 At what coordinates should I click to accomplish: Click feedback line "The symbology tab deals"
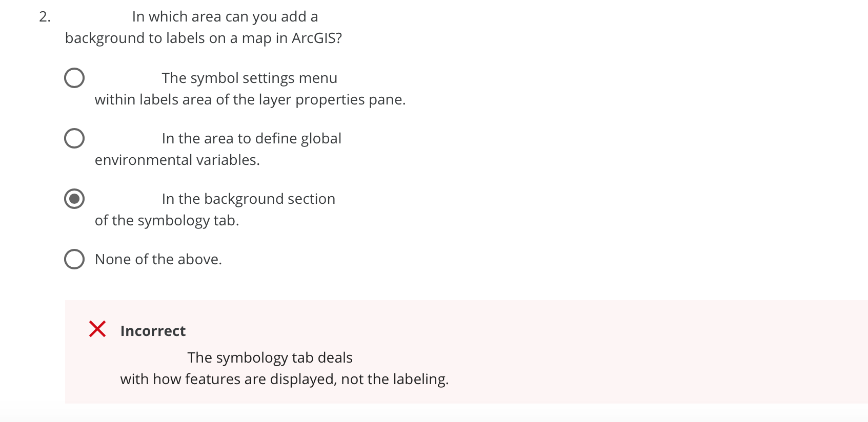pyautogui.click(x=270, y=357)
